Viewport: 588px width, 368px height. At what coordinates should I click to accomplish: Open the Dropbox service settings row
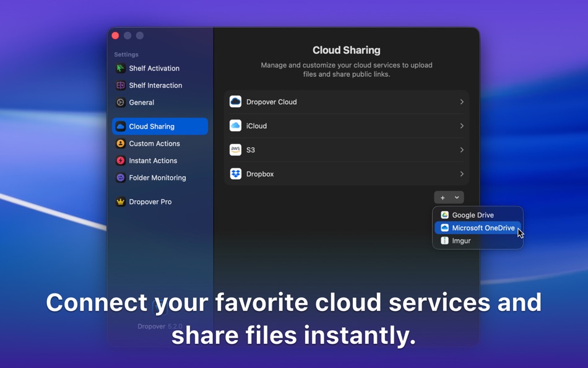coord(347,173)
